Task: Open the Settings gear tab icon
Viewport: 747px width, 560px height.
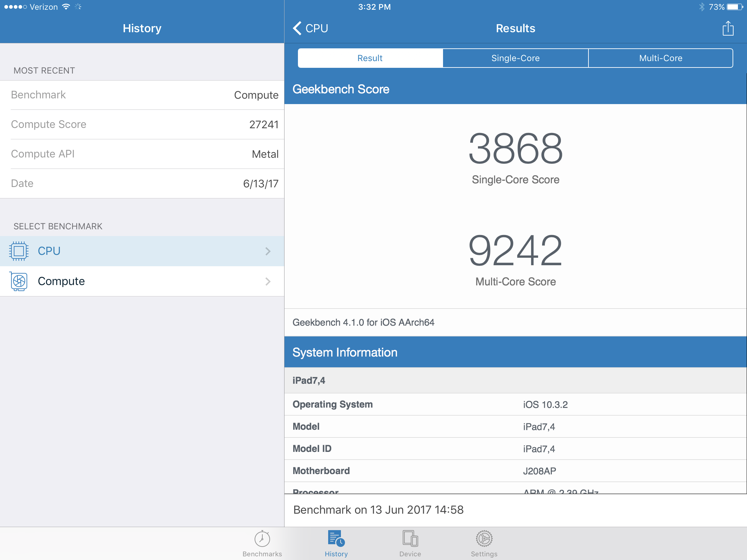Action: click(484, 539)
